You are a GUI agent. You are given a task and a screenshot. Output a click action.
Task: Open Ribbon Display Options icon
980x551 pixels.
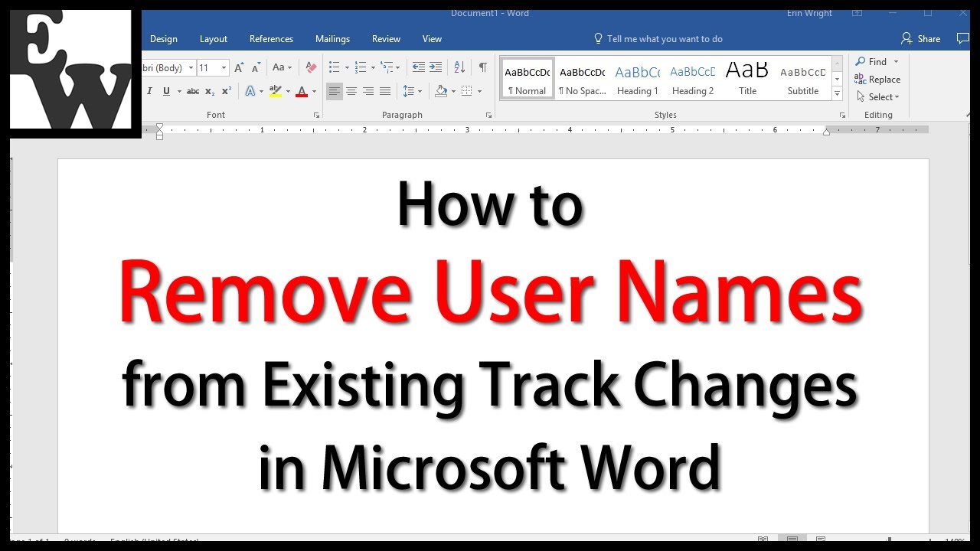[857, 13]
